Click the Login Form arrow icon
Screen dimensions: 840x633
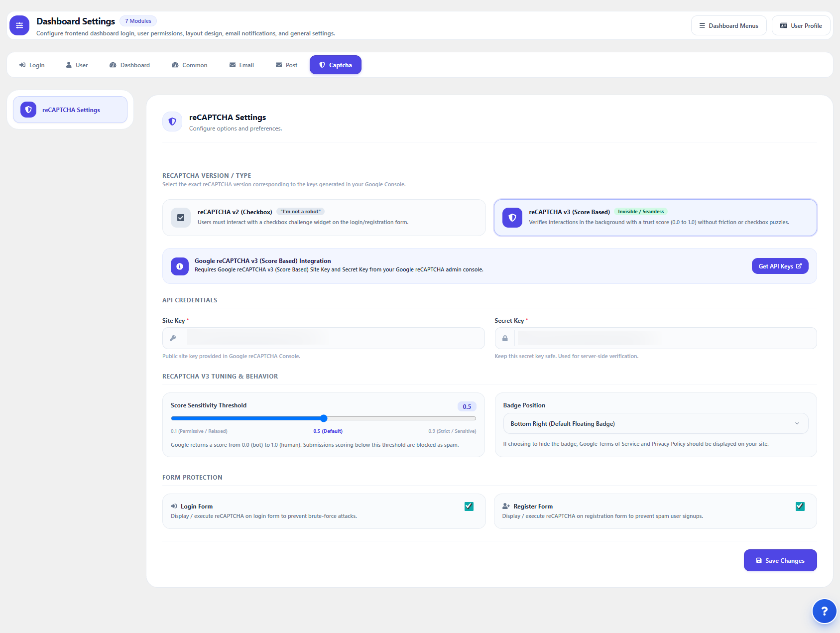point(174,506)
